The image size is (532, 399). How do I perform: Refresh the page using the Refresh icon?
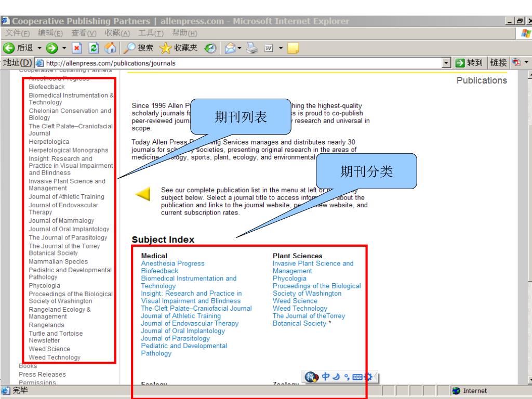click(94, 48)
